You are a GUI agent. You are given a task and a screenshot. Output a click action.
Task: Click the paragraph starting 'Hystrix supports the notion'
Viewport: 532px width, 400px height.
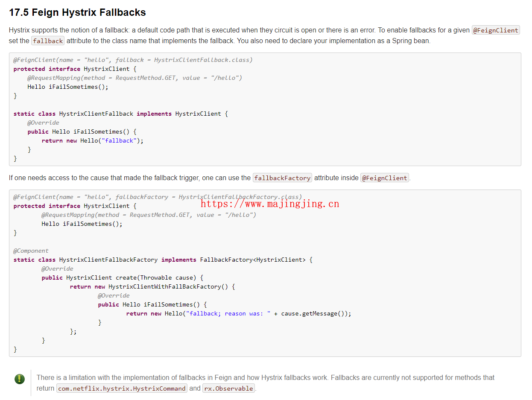click(265, 35)
